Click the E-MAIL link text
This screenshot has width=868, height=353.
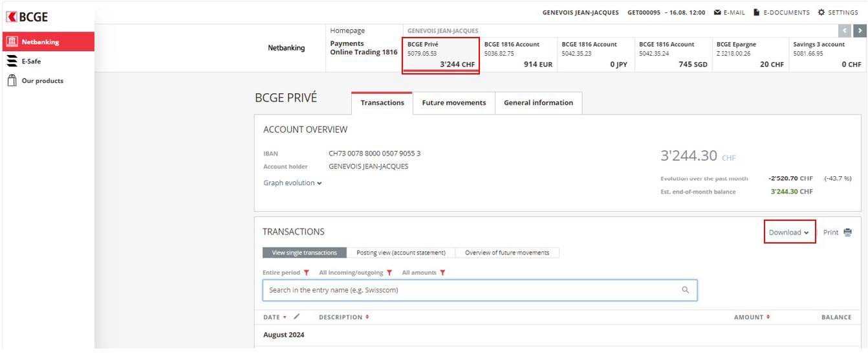tap(734, 13)
